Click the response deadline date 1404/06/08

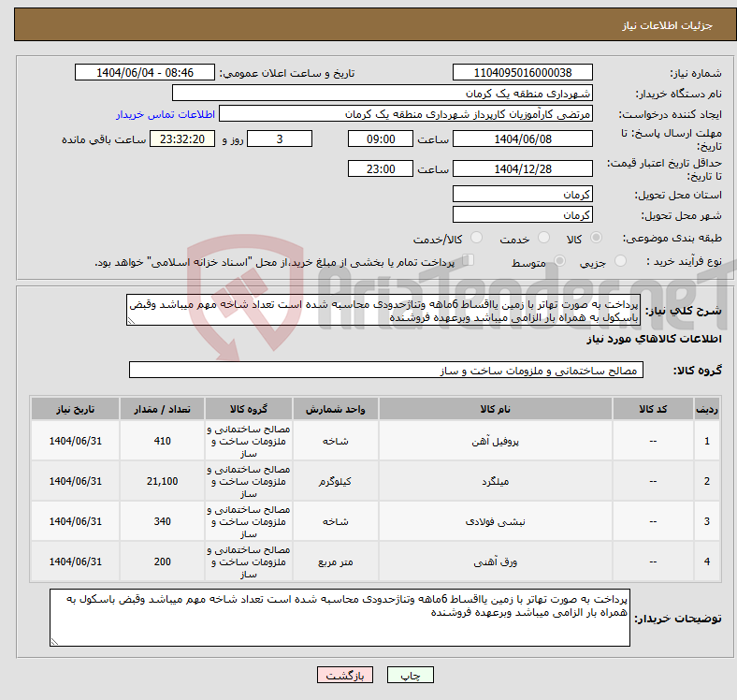click(x=523, y=139)
